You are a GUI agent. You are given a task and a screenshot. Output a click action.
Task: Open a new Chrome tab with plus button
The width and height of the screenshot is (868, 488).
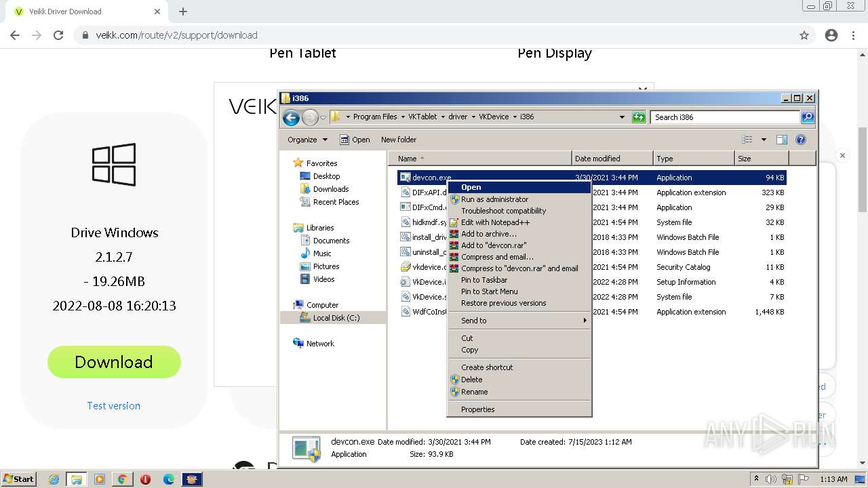tap(183, 12)
